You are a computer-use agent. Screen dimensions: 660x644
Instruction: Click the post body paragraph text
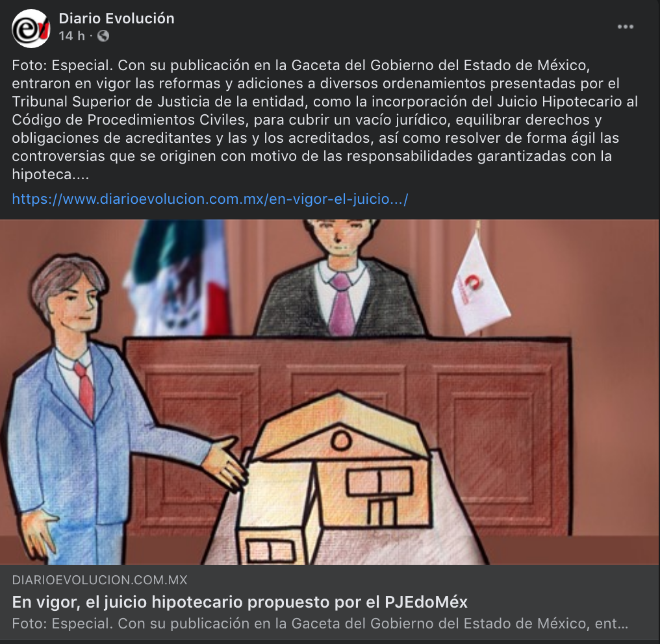[x=325, y=120]
